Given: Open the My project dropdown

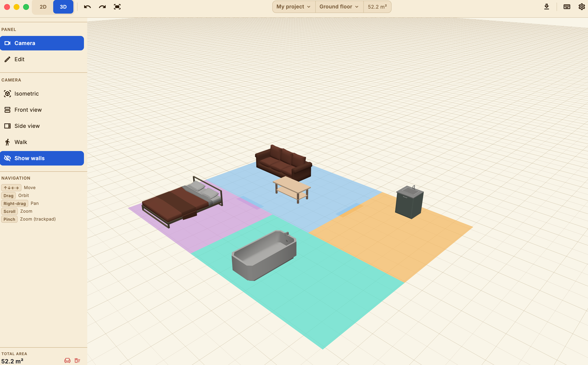Looking at the screenshot, I should click(x=294, y=7).
